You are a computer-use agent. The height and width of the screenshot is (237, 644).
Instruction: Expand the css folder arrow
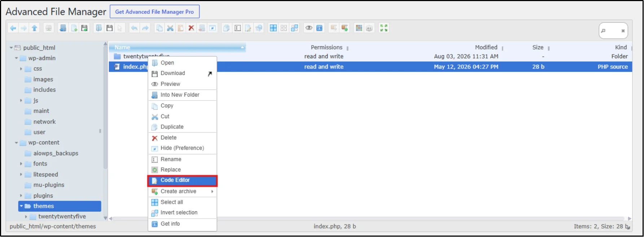click(21, 69)
